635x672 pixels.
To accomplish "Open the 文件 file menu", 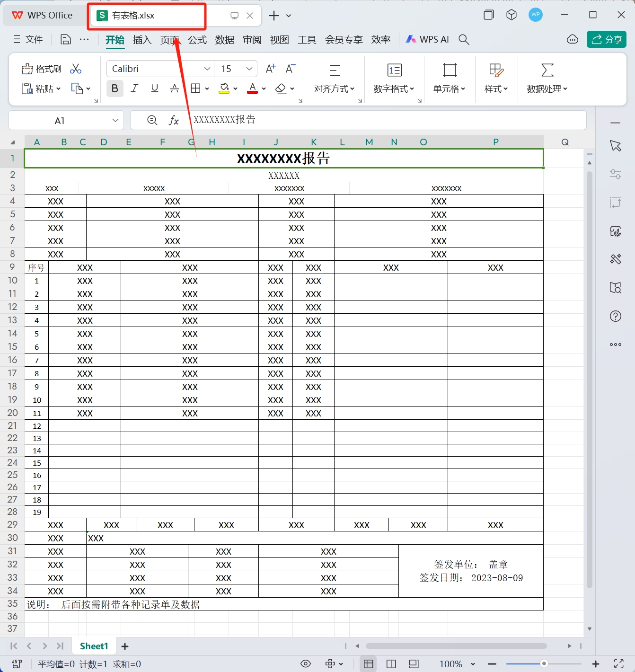I will coord(28,40).
